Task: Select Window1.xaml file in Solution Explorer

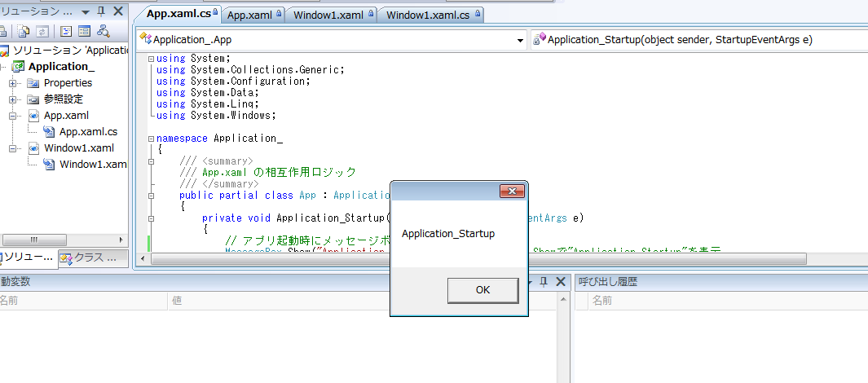Action: (x=79, y=147)
